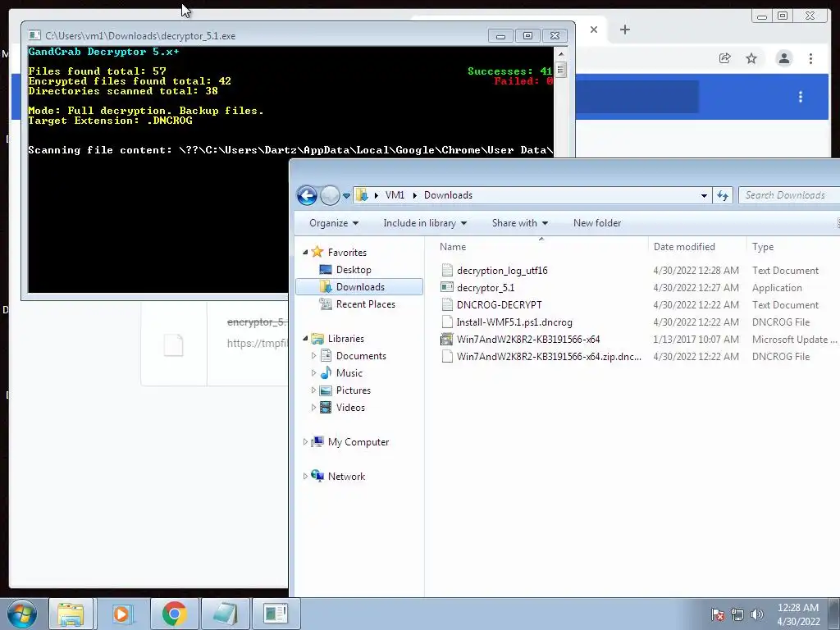Click the Refresh button next to address bar

click(x=723, y=195)
